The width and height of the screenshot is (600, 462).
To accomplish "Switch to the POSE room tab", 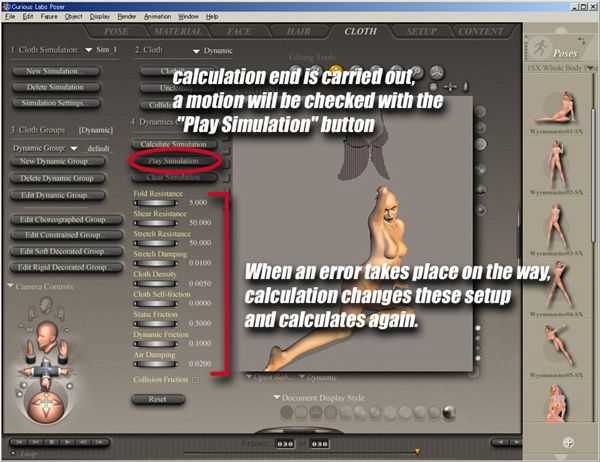I will click(116, 31).
